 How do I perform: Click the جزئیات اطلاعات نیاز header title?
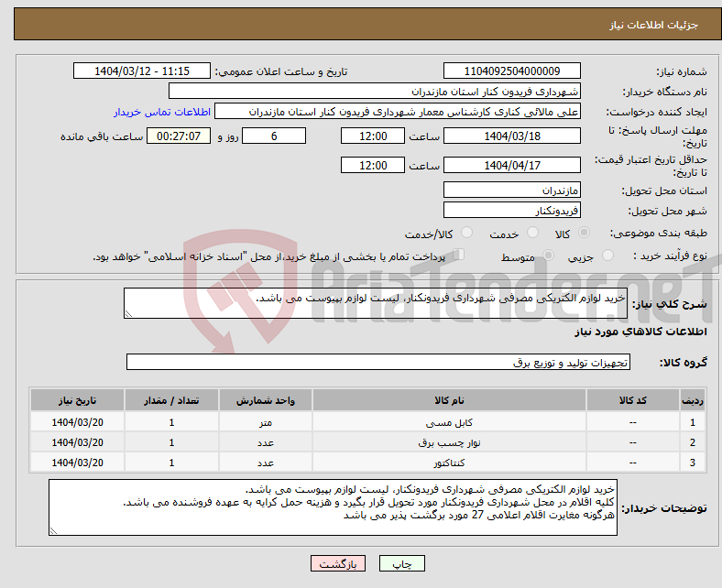click(654, 25)
